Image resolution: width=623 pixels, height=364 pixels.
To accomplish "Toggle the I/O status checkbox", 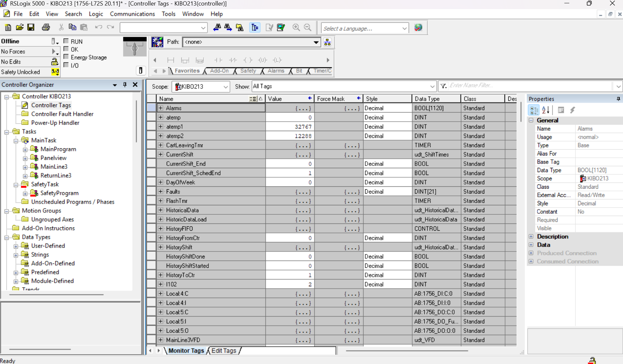I will (66, 65).
